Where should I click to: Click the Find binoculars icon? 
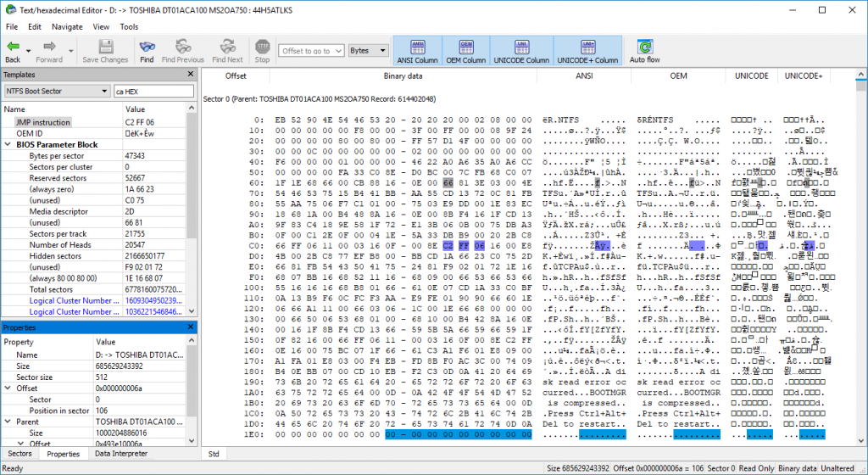click(147, 47)
